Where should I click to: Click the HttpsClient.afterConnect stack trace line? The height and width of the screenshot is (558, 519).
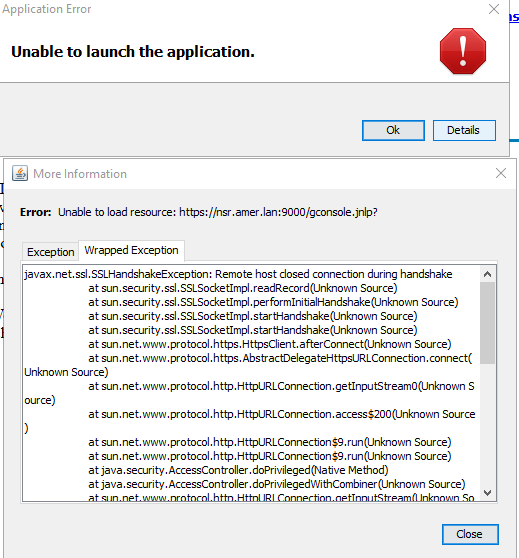(269, 344)
